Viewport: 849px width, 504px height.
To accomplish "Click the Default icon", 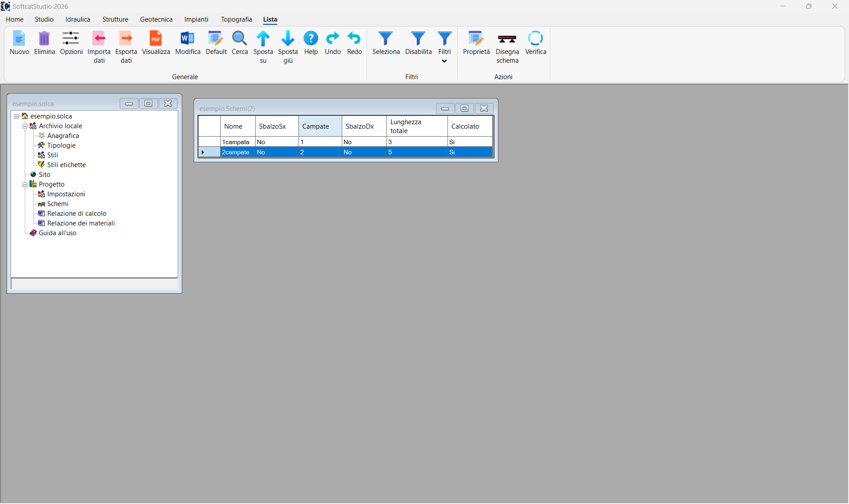I will coord(216,38).
